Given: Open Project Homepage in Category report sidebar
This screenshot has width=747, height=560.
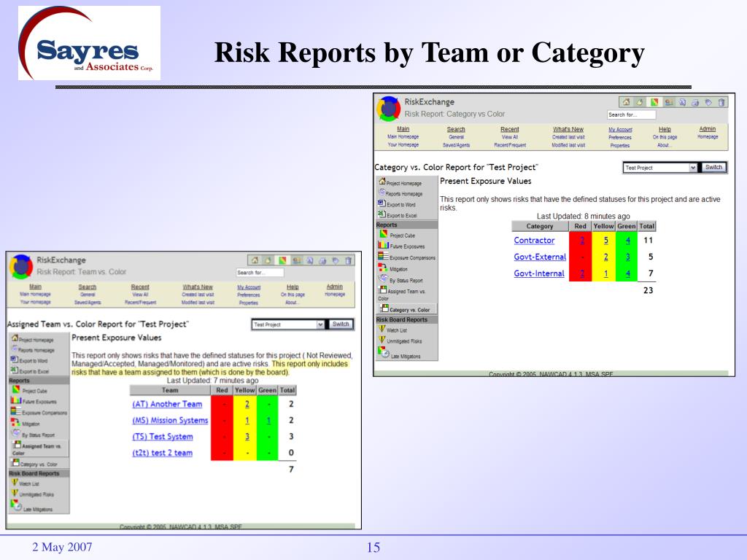Looking at the screenshot, I should 400,182.
